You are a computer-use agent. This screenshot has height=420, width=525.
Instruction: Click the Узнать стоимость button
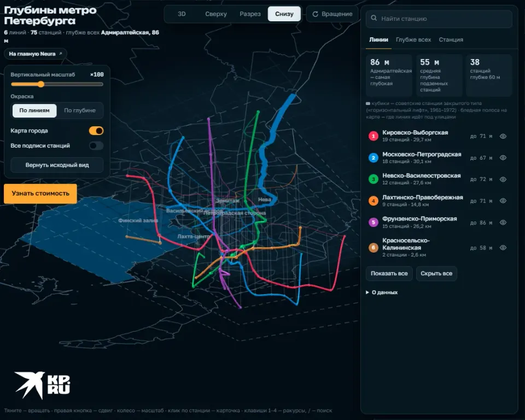pos(40,193)
